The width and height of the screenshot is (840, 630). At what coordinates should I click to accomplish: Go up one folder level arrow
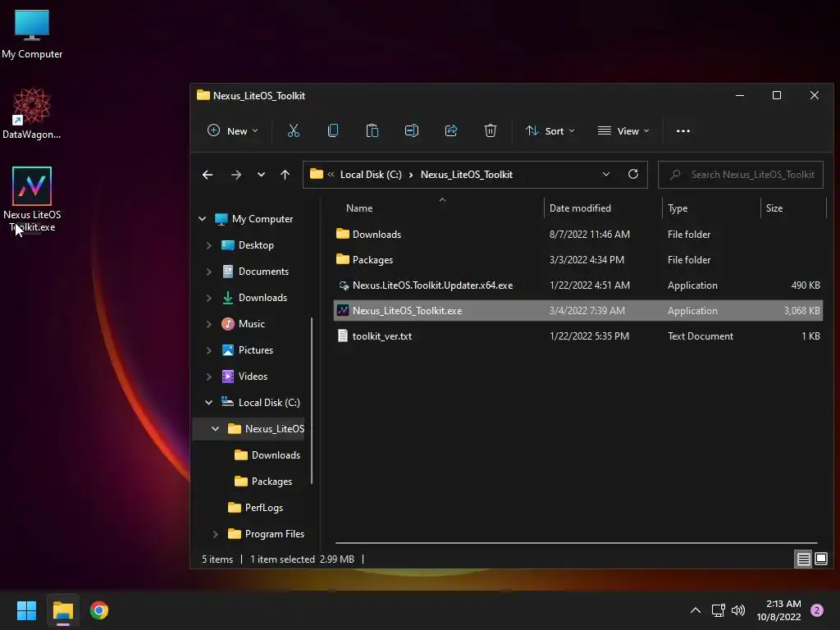[x=285, y=175]
